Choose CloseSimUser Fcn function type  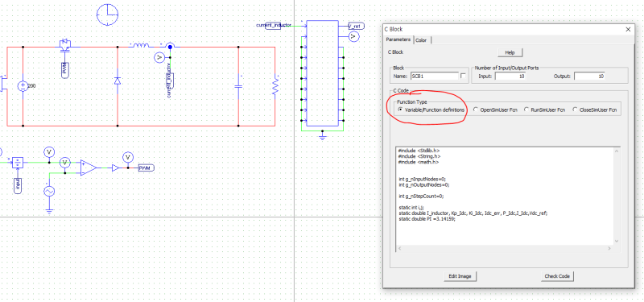tap(594, 110)
